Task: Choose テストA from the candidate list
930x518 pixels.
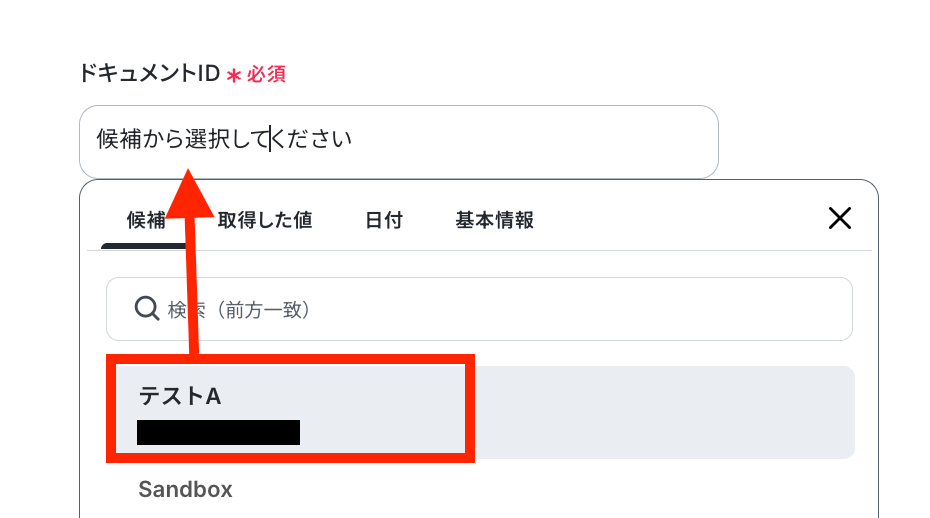Action: click(x=180, y=396)
